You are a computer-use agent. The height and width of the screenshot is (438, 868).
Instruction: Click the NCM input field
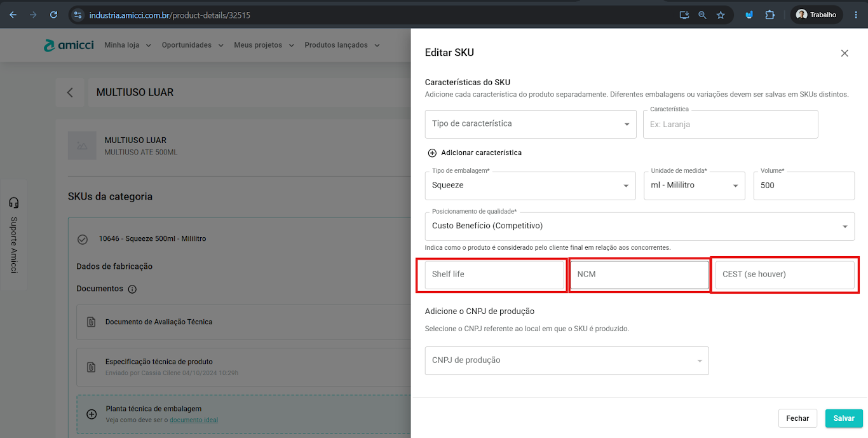639,275
